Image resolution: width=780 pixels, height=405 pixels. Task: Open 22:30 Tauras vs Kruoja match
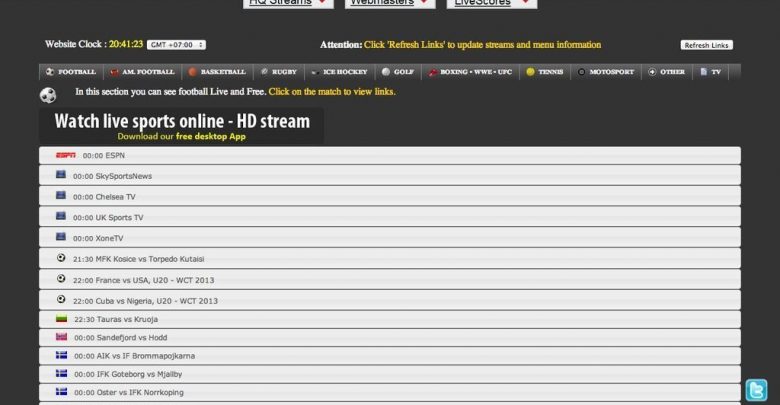pyautogui.click(x=390, y=319)
